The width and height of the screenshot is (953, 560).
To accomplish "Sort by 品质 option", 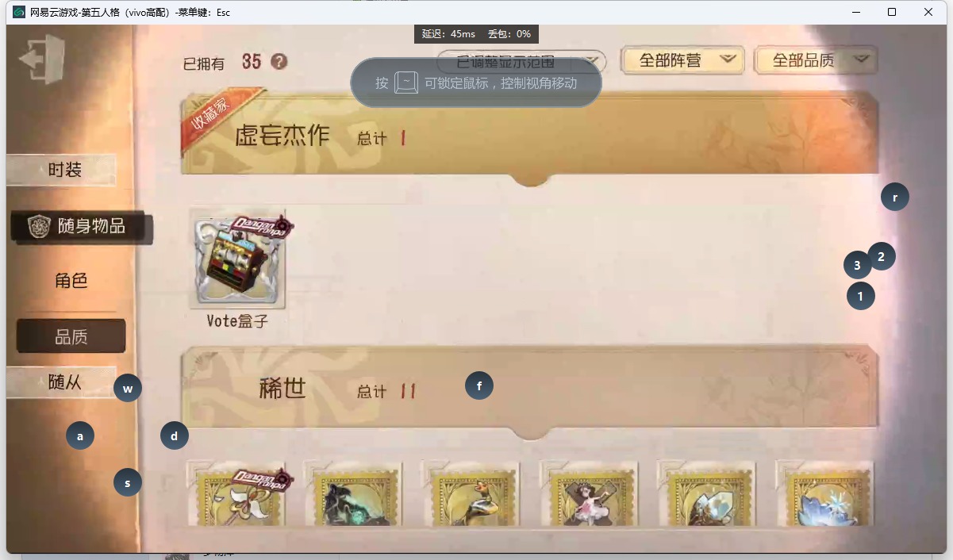I will point(71,336).
